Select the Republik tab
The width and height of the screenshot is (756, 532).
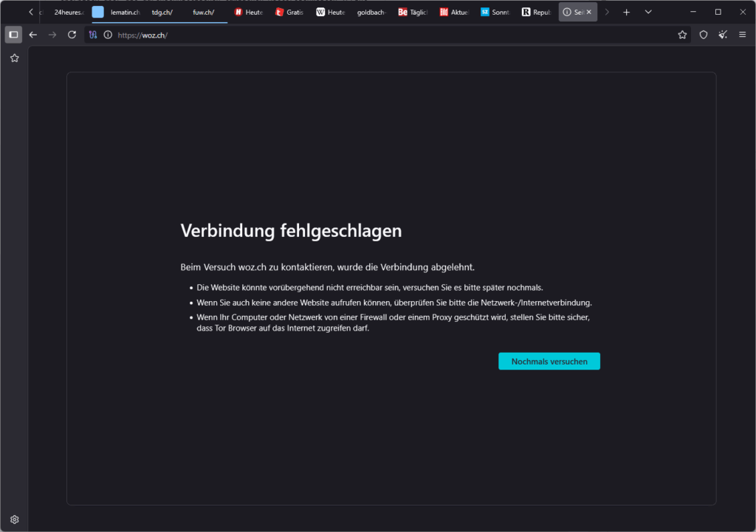pyautogui.click(x=535, y=12)
